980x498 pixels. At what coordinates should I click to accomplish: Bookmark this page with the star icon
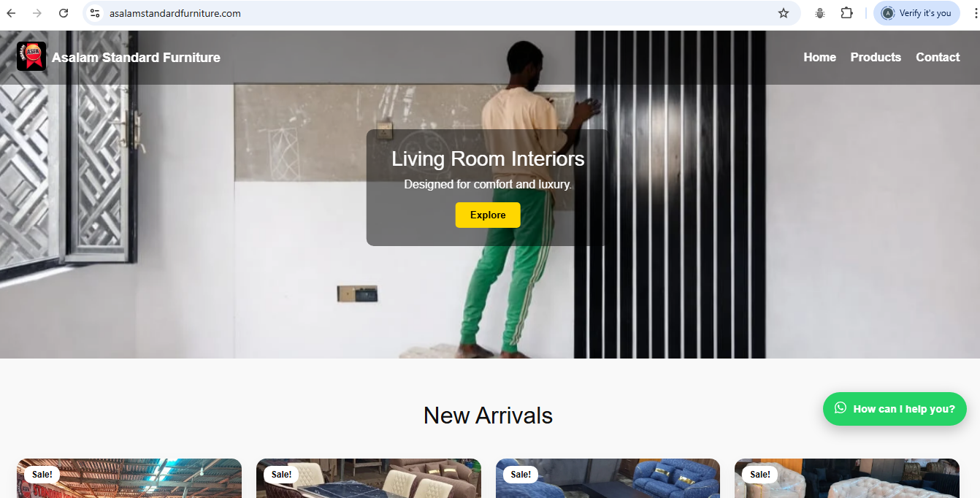click(784, 13)
